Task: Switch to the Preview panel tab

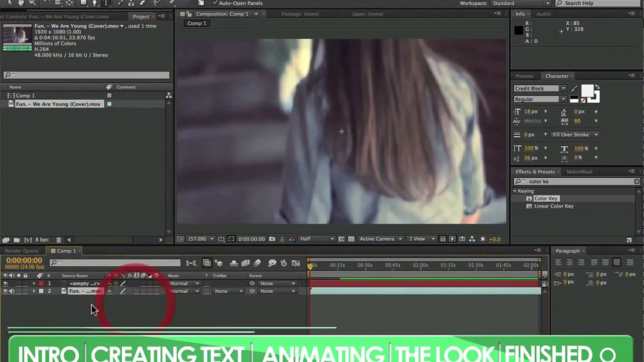Action: (524, 76)
